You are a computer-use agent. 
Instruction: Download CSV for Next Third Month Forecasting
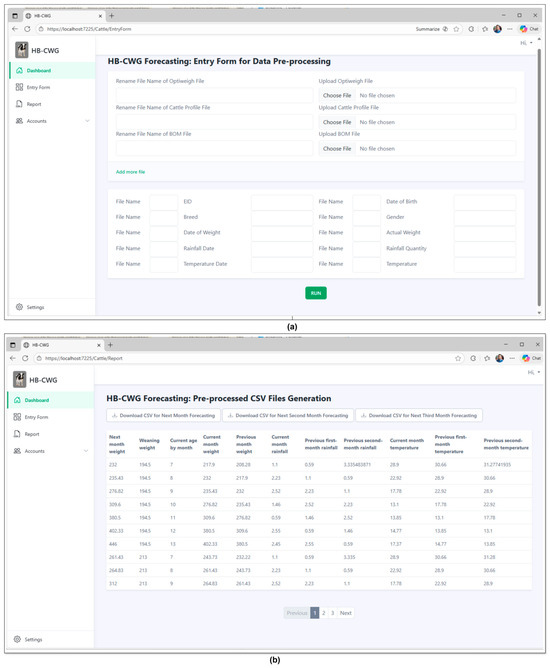419,415
